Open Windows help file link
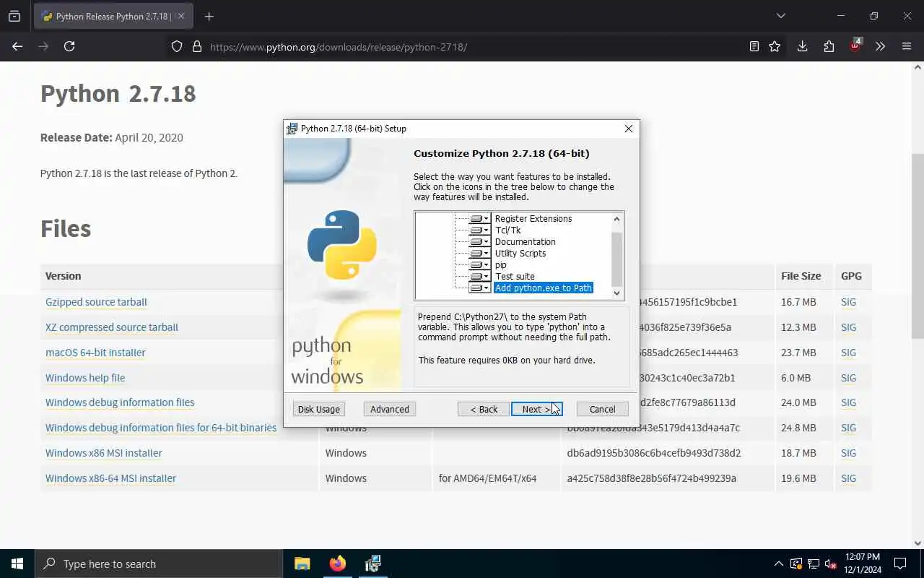The image size is (924, 578). tap(85, 378)
